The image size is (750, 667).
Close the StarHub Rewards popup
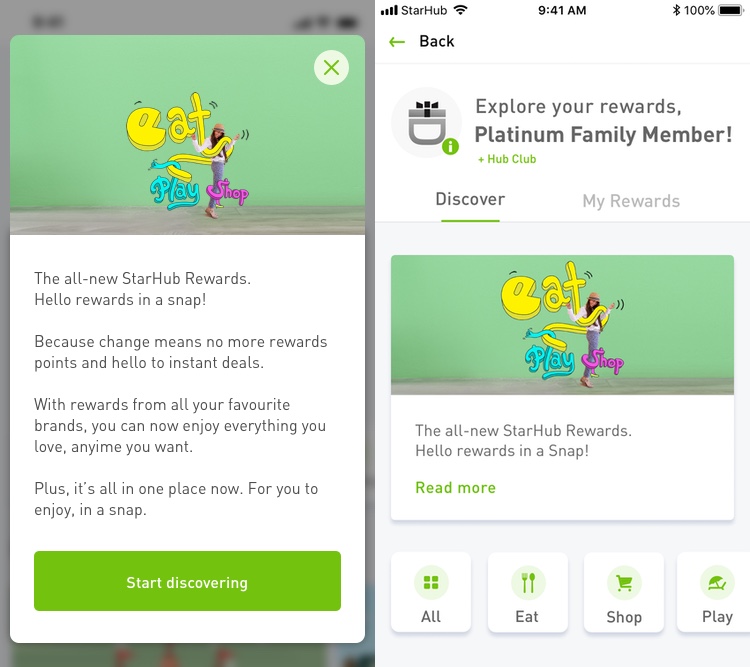331,68
